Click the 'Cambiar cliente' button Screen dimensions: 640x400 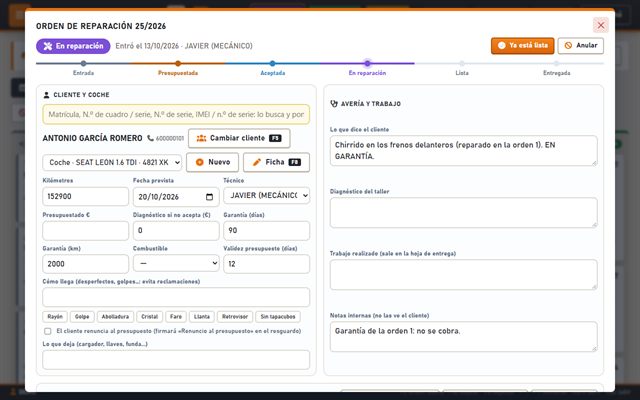coord(239,138)
